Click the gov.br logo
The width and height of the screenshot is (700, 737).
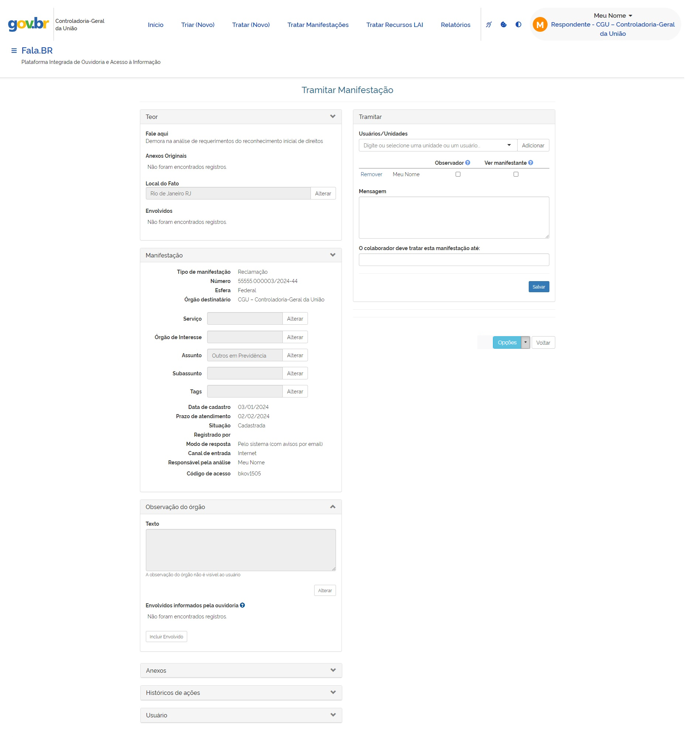[28, 24]
